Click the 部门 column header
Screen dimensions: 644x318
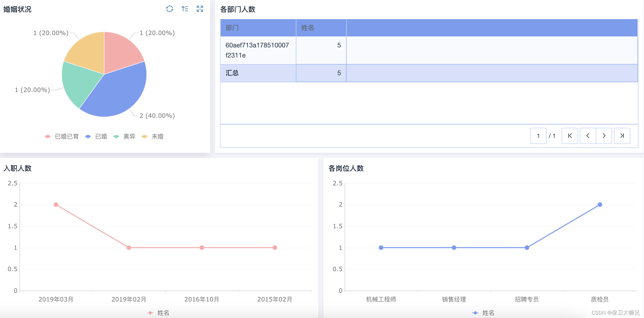(232, 28)
